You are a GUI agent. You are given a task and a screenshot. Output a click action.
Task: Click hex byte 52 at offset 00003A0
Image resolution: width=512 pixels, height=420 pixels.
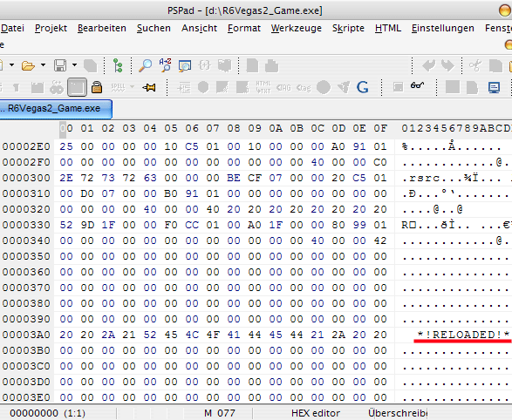(150, 335)
